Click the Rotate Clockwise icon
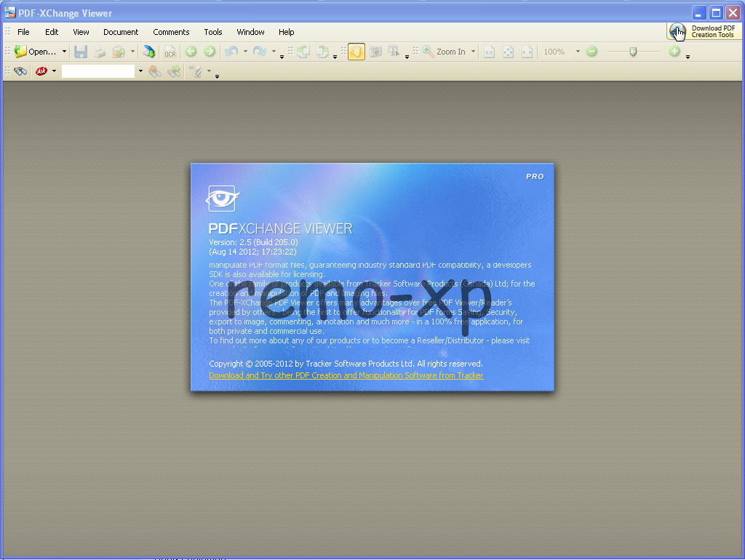Viewport: 745px width, 560px height. point(322,52)
